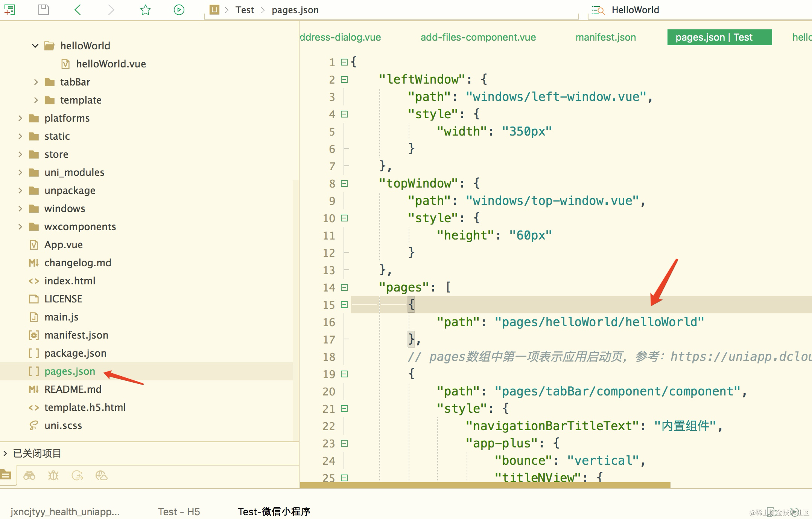Expand the template folder

[36, 100]
